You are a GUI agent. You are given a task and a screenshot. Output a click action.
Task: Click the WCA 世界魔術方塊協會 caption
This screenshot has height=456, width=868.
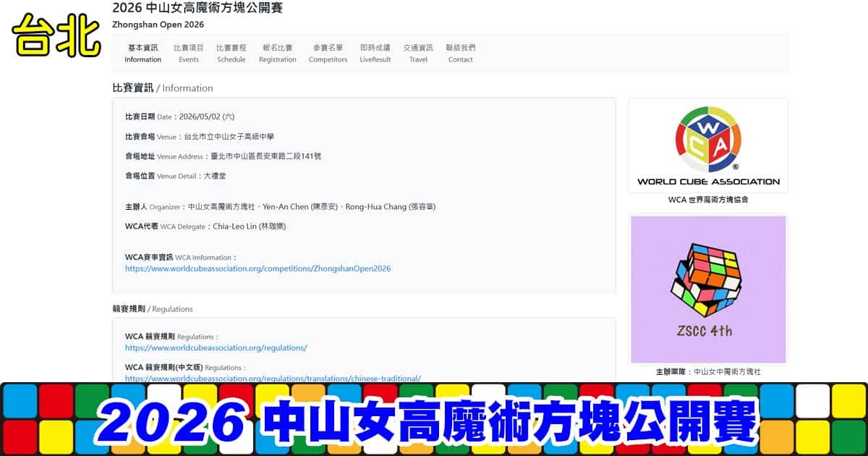pyautogui.click(x=708, y=200)
